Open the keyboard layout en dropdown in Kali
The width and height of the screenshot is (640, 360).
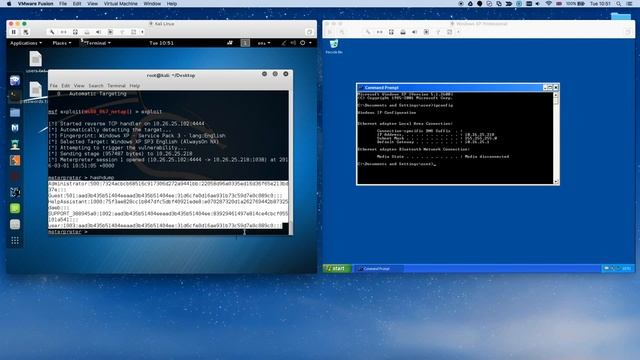coord(264,43)
